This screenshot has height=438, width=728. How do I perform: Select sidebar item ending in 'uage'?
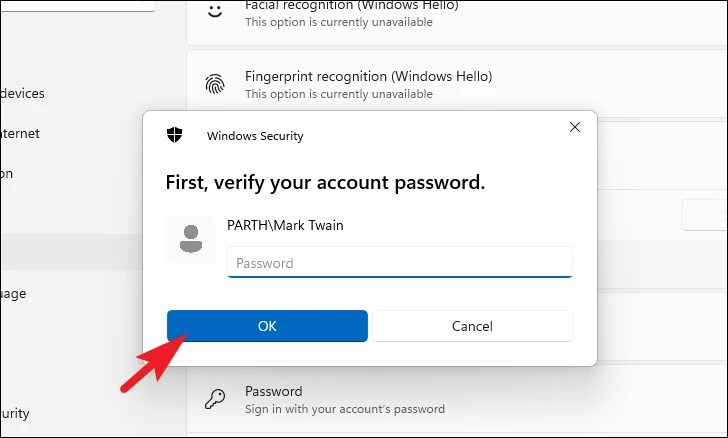click(13, 294)
